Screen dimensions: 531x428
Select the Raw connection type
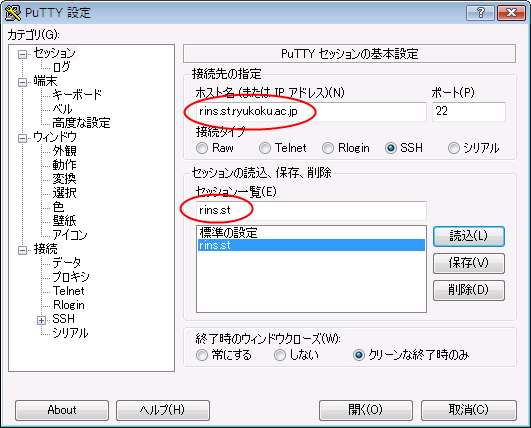[x=202, y=148]
